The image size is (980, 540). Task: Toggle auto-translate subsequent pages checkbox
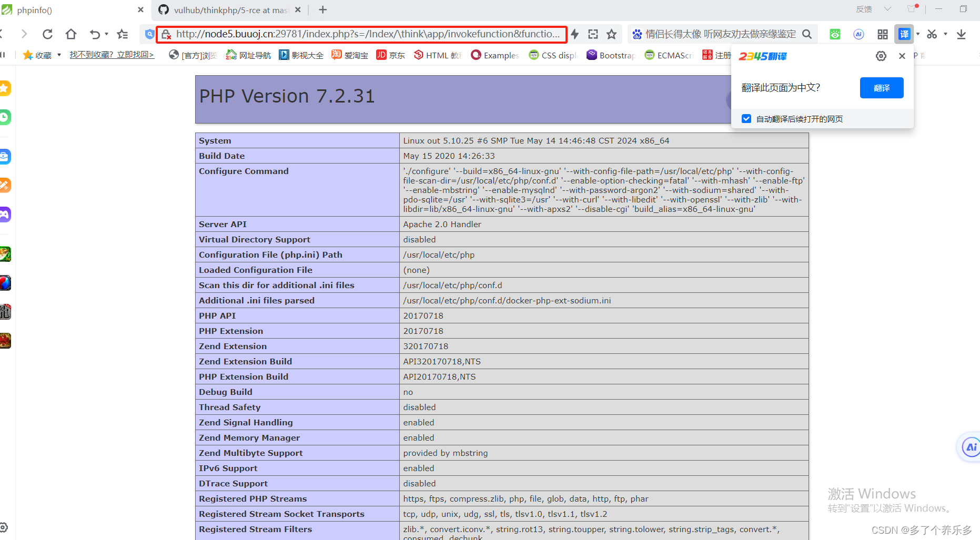coord(746,119)
